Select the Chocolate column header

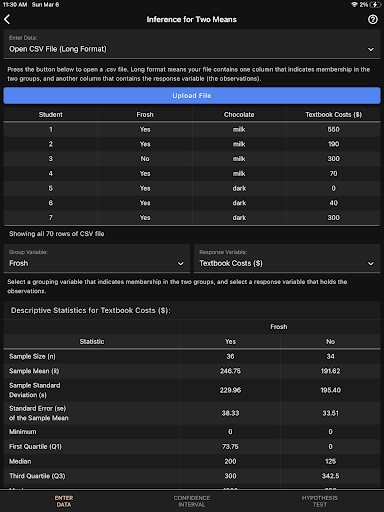[x=239, y=115]
